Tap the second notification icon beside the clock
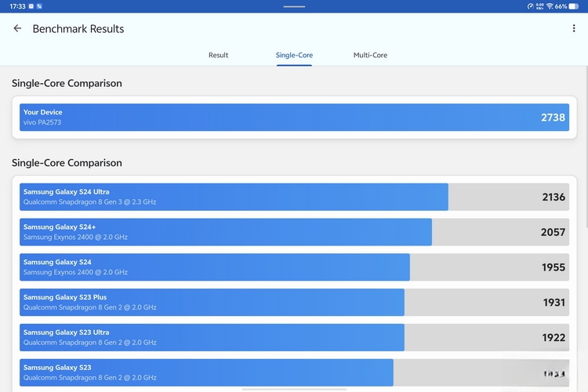This screenshot has height=392, width=588. 39,6
